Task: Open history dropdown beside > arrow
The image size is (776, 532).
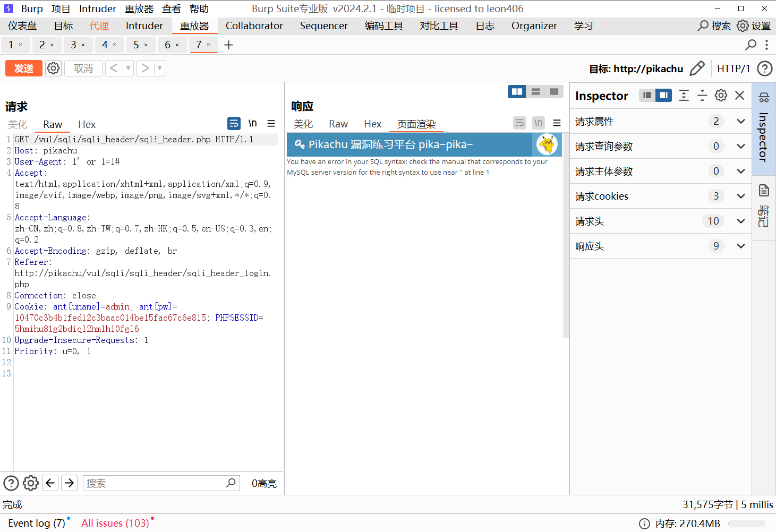Action: click(x=159, y=68)
